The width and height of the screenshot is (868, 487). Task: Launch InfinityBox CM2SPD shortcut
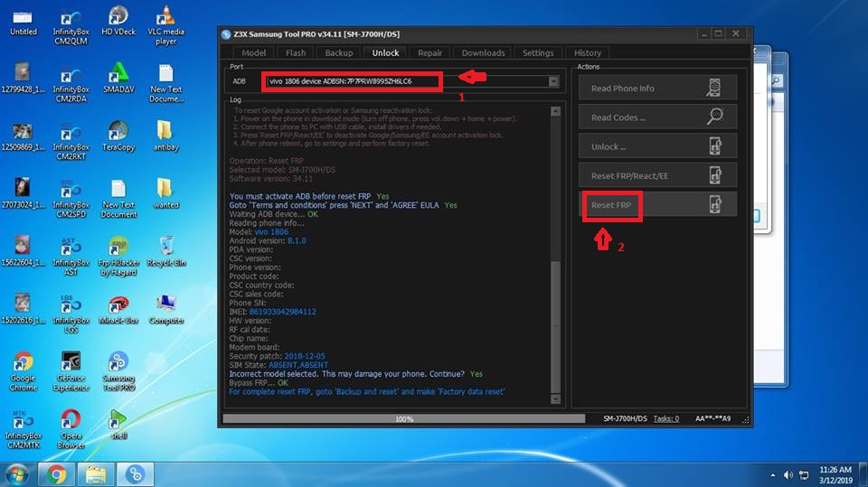71,201
